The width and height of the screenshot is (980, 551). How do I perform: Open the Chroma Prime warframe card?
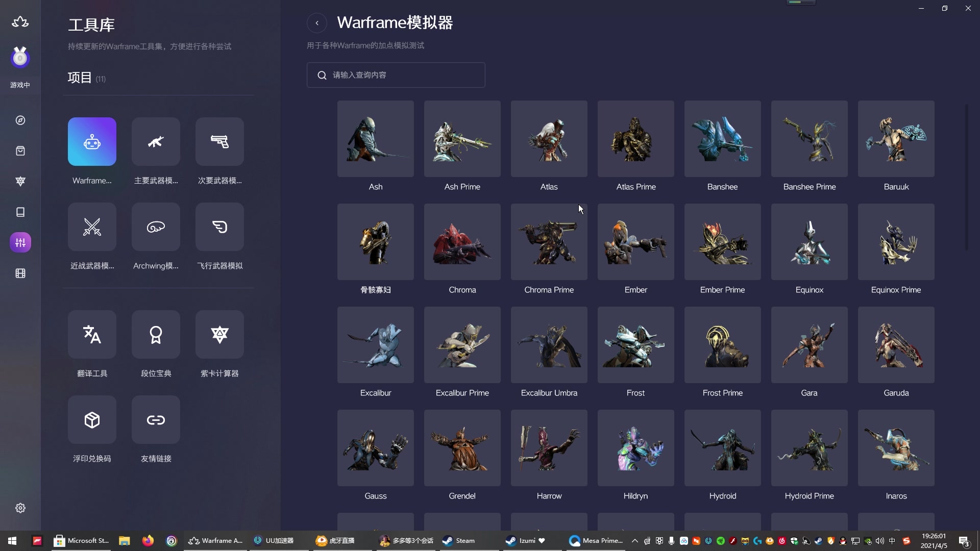(549, 242)
